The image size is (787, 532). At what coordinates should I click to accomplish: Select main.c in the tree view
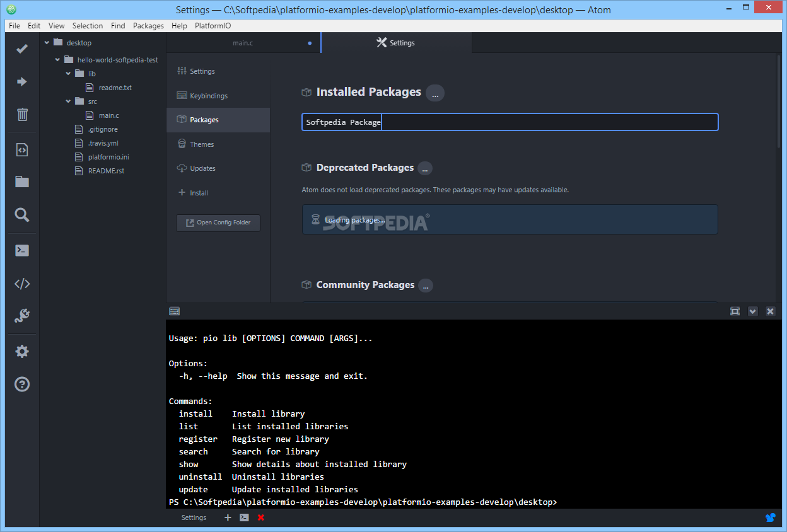click(108, 115)
